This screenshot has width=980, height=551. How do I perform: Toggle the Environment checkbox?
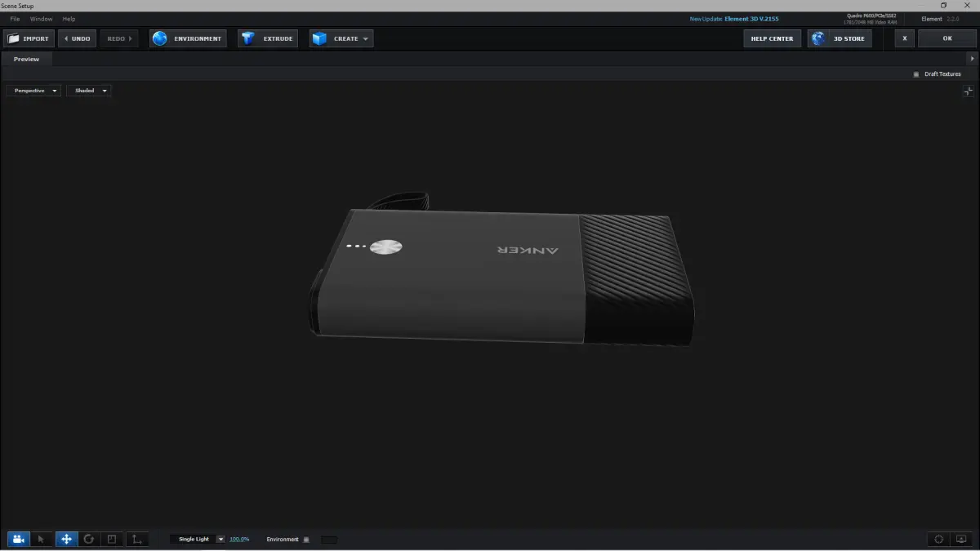(x=306, y=539)
